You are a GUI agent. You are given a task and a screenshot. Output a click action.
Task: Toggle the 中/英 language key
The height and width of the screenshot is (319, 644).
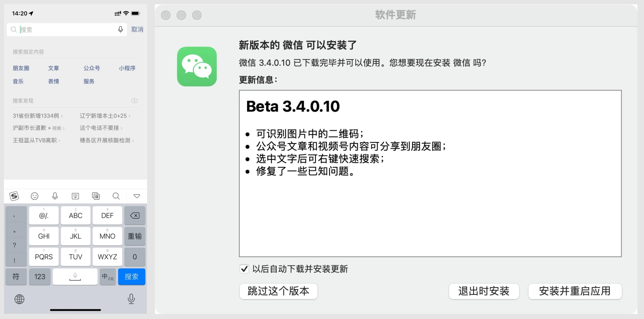108,277
